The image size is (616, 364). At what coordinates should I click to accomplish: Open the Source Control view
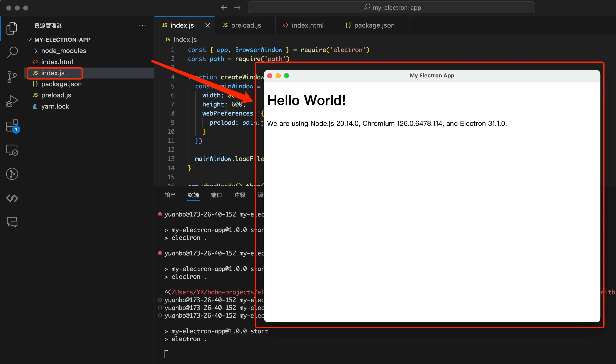(x=12, y=77)
